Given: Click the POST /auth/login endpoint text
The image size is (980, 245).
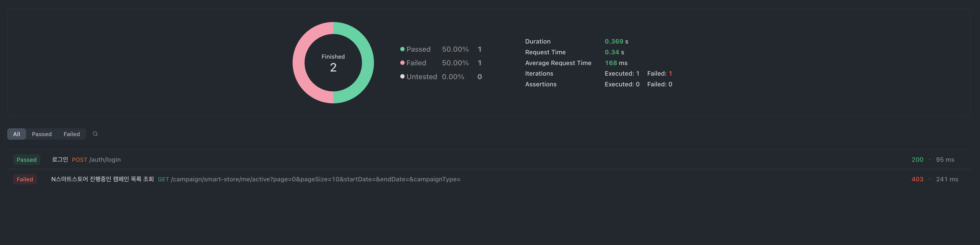Looking at the screenshot, I should coord(96,160).
